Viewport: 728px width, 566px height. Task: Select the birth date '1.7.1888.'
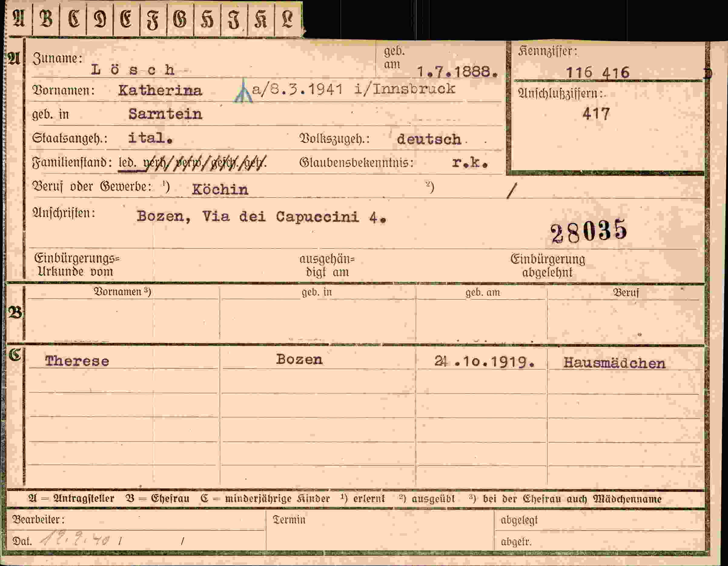coord(458,72)
